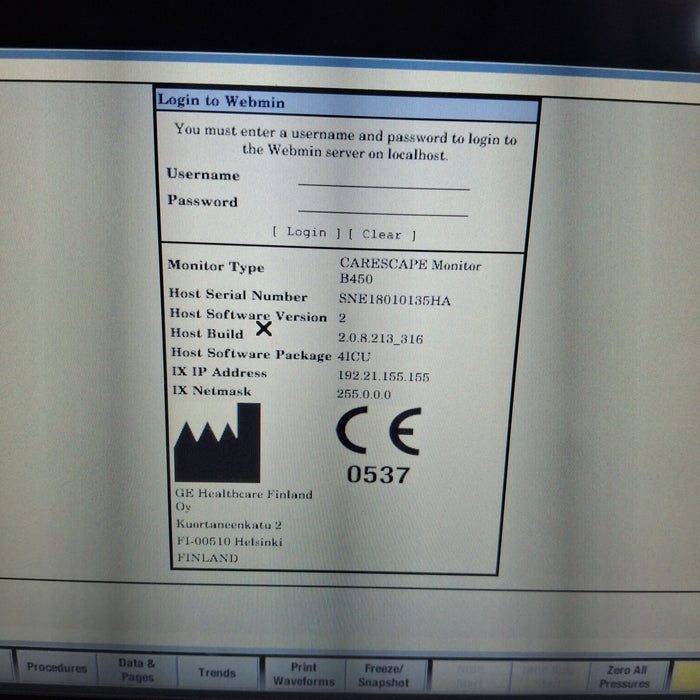Click the CE 0537 mark

(379, 446)
